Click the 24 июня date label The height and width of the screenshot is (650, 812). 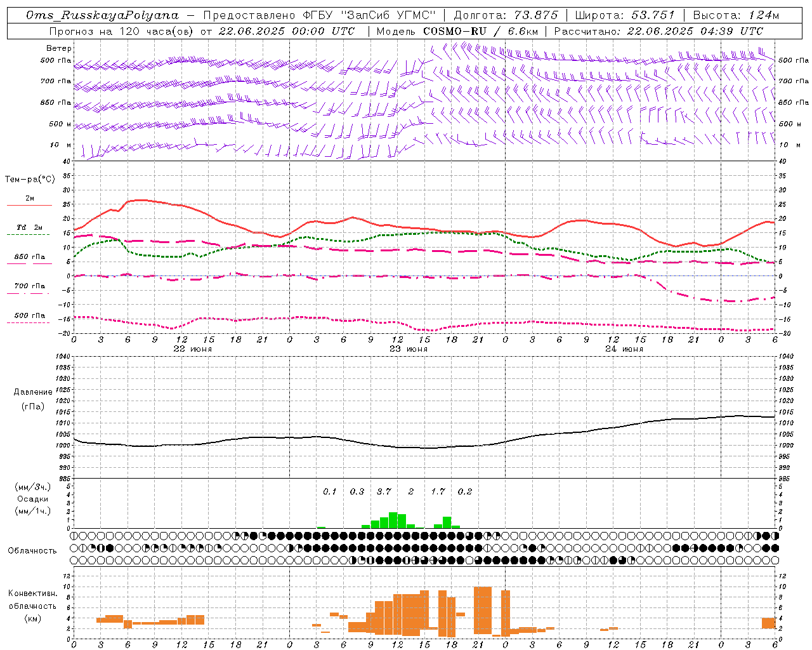click(x=624, y=349)
